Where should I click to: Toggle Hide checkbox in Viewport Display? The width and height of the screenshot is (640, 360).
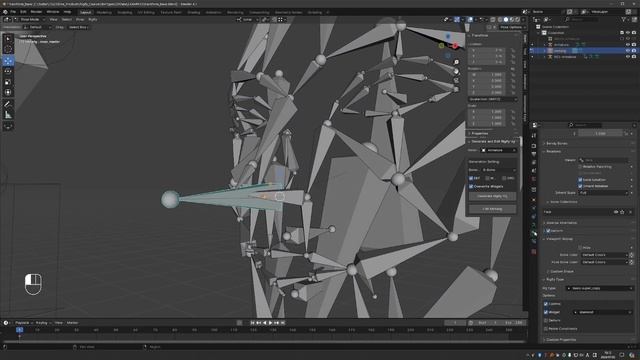580,248
